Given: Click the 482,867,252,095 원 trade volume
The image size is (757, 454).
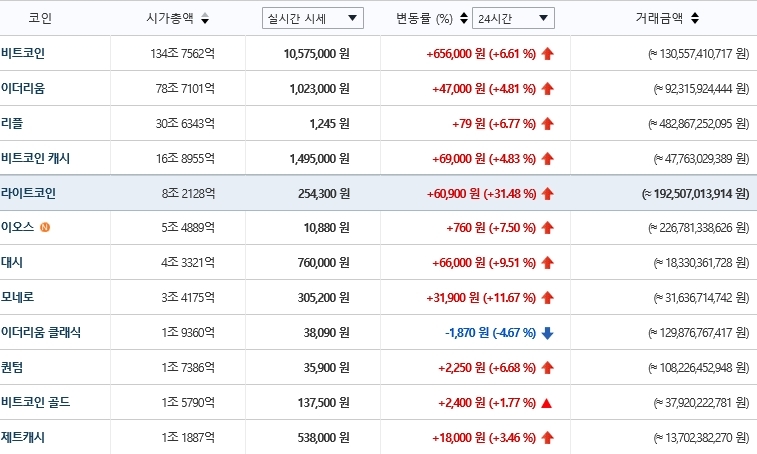Looking at the screenshot, I should click(x=699, y=124).
